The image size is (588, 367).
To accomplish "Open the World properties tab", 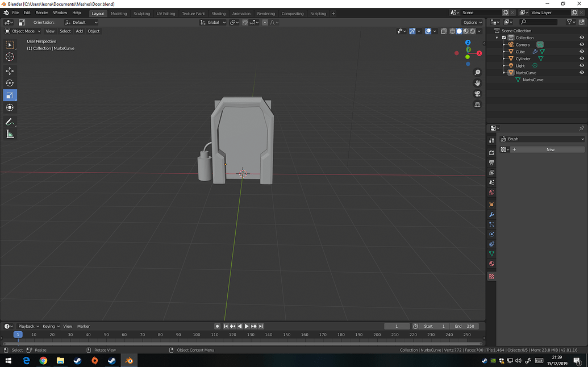I will pyautogui.click(x=491, y=193).
